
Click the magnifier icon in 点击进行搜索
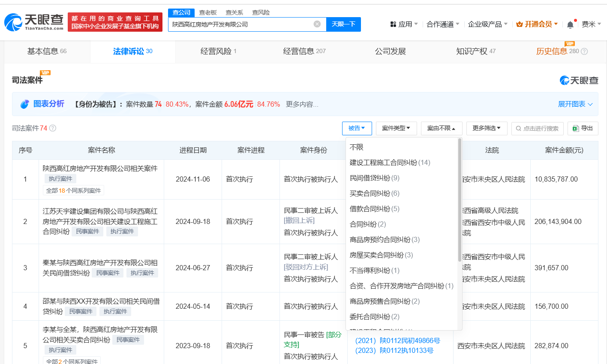coord(519,128)
